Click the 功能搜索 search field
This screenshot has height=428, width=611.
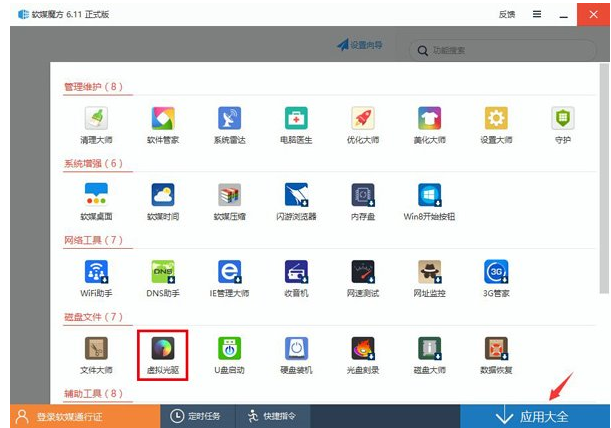tap(503, 50)
